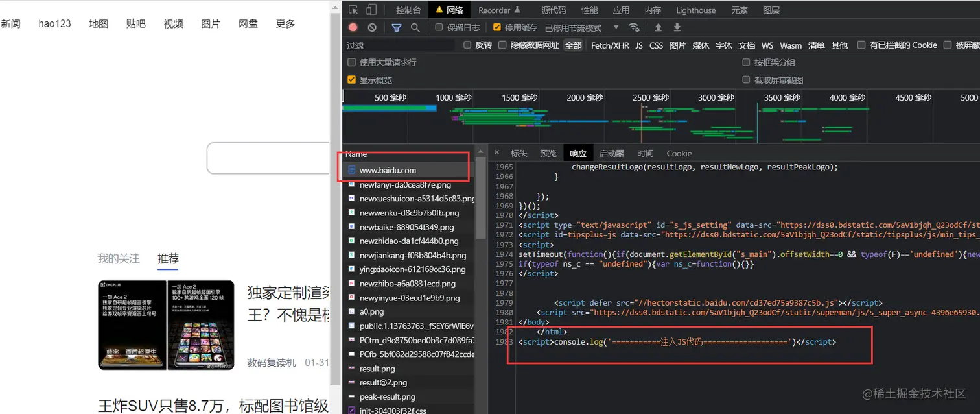Filter requests by CSS type
This screenshot has width=980, height=414.
click(x=656, y=45)
